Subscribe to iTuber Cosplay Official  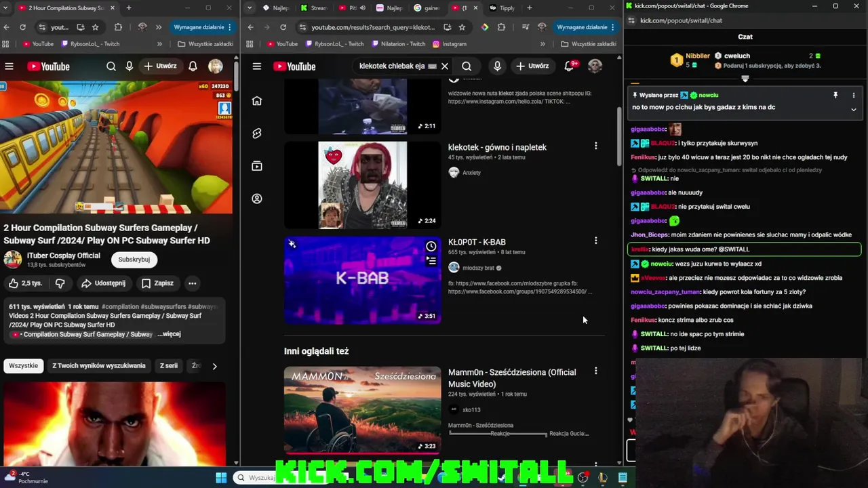[134, 260]
